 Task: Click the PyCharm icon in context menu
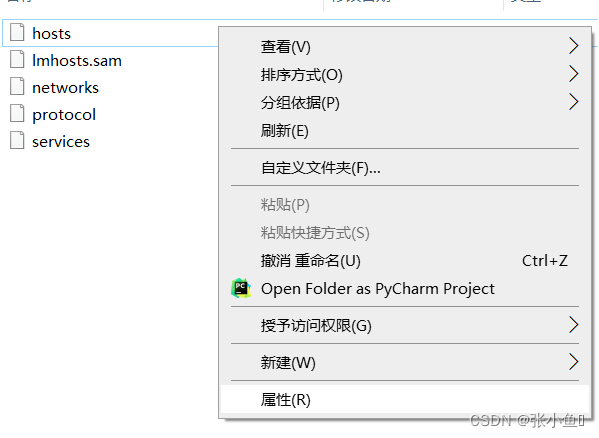pos(241,288)
